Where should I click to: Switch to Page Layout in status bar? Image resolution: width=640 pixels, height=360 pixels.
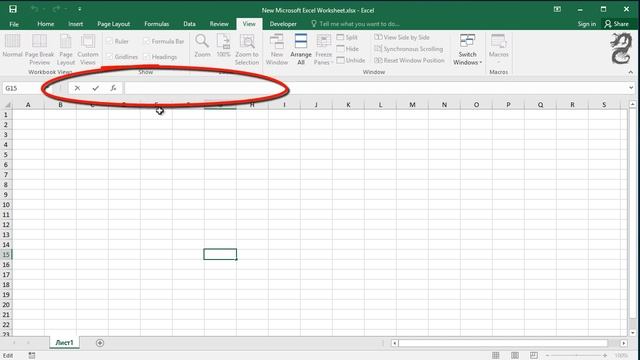[515, 356]
